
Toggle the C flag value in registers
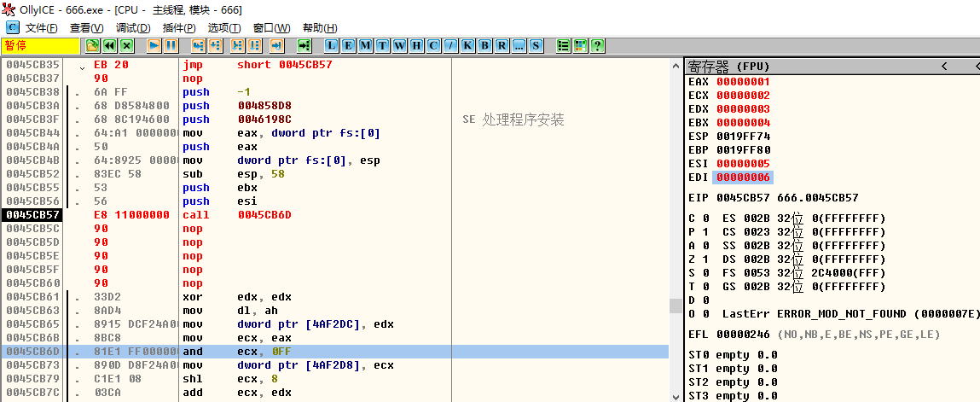(705, 218)
